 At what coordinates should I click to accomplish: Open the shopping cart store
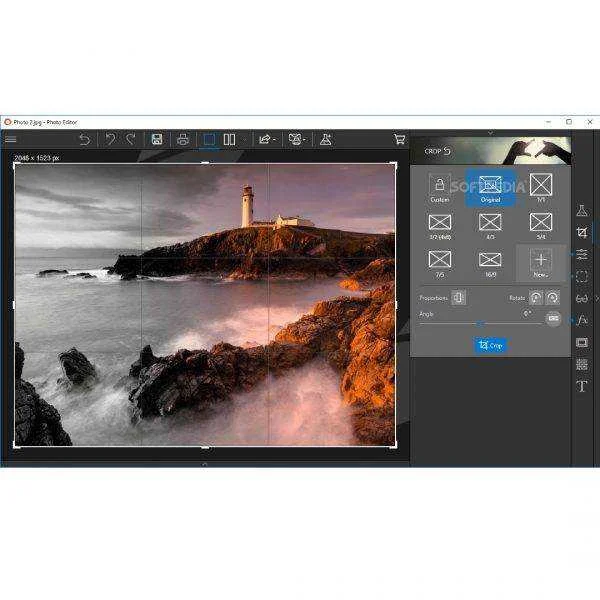[x=399, y=139]
